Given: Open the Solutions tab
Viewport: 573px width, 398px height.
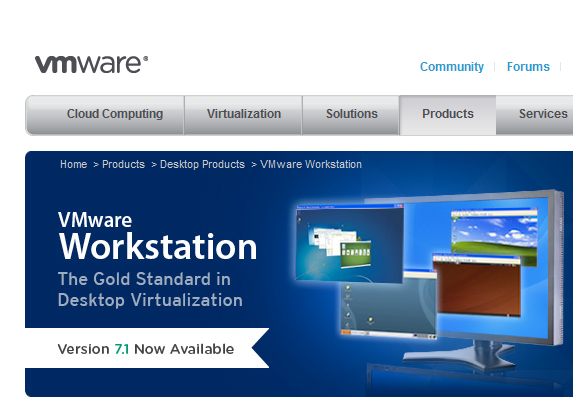Looking at the screenshot, I should tap(351, 115).
